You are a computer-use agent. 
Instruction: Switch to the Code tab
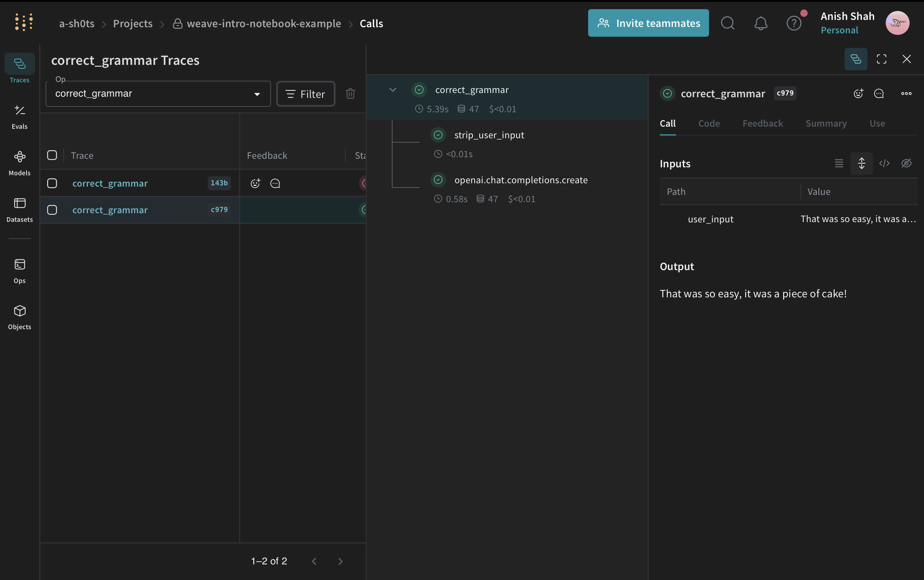coord(709,124)
